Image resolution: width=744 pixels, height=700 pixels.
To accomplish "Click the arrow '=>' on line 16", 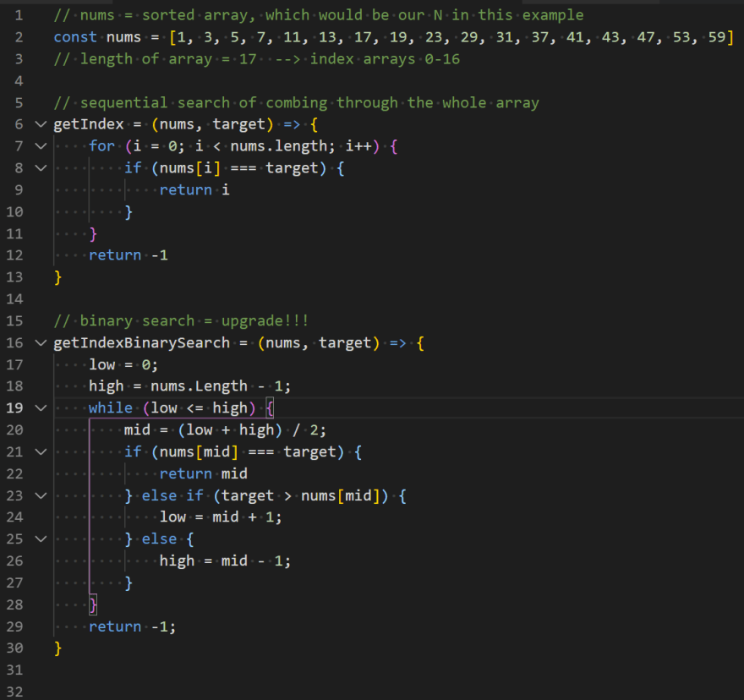I will coord(397,342).
